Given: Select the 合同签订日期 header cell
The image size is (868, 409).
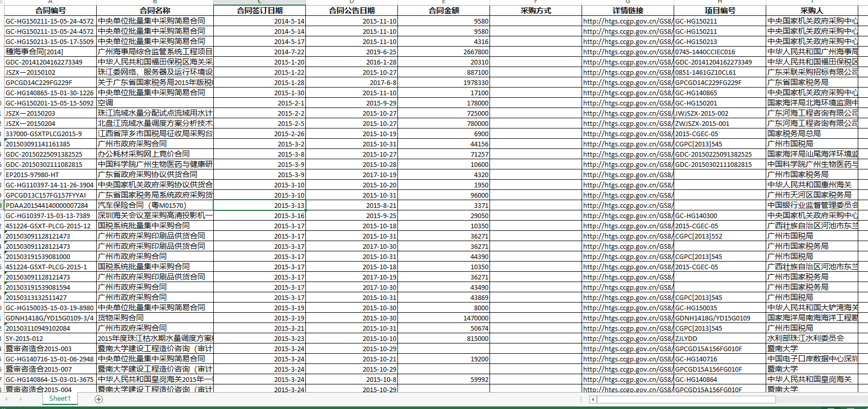Looking at the screenshot, I should [x=259, y=11].
